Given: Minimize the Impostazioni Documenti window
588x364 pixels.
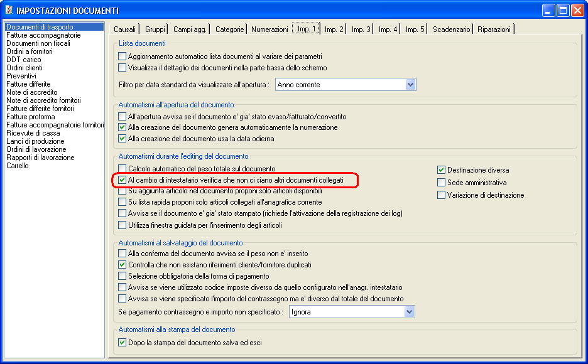Looking at the screenshot, I should coord(548,11).
